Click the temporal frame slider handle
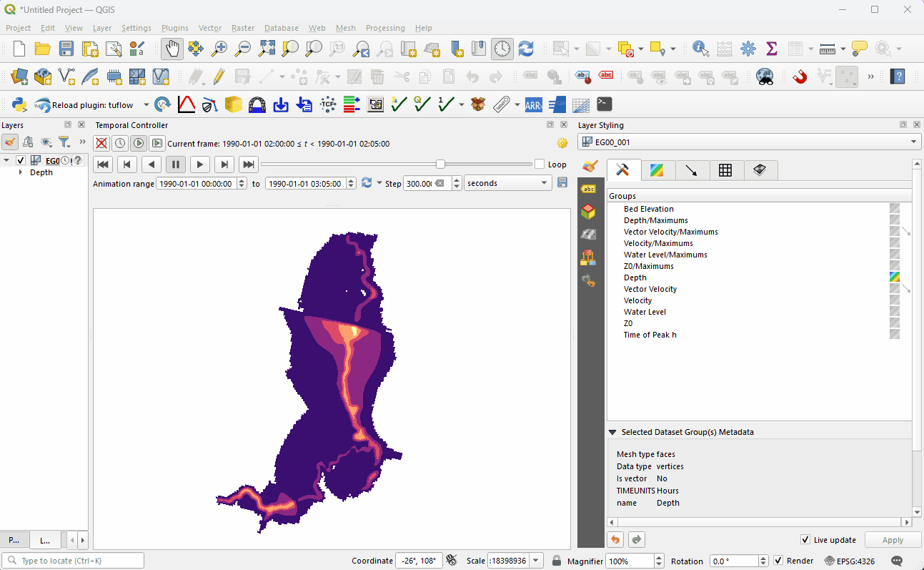This screenshot has width=924, height=570. [x=440, y=164]
